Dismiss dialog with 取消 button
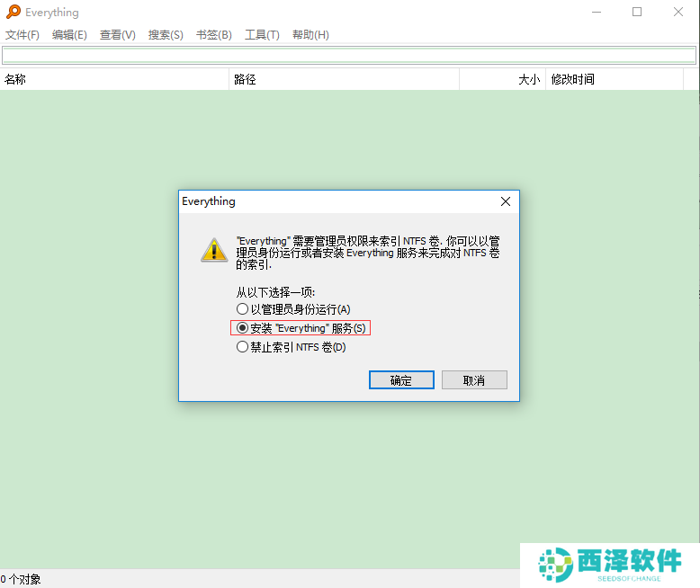The image size is (700, 588). (474, 380)
